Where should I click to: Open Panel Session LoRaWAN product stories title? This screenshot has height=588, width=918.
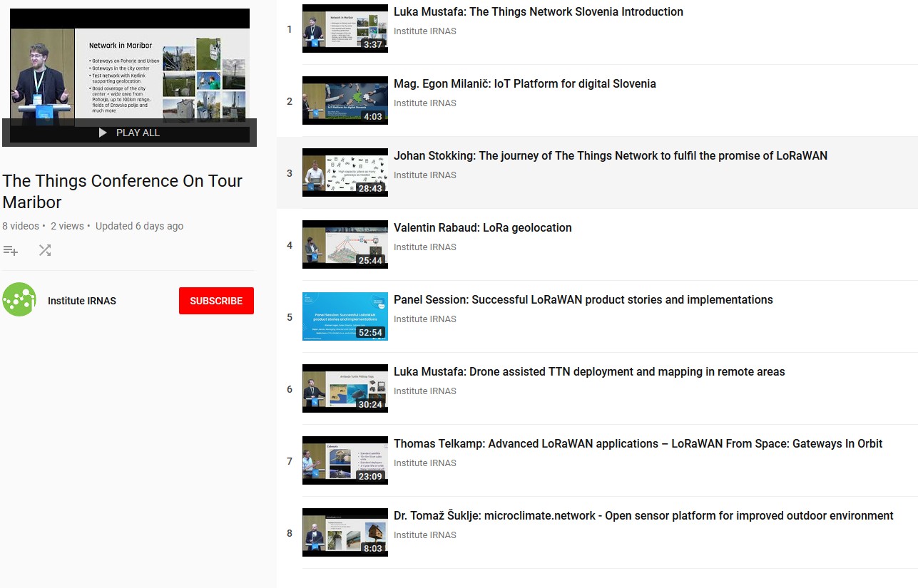click(583, 300)
